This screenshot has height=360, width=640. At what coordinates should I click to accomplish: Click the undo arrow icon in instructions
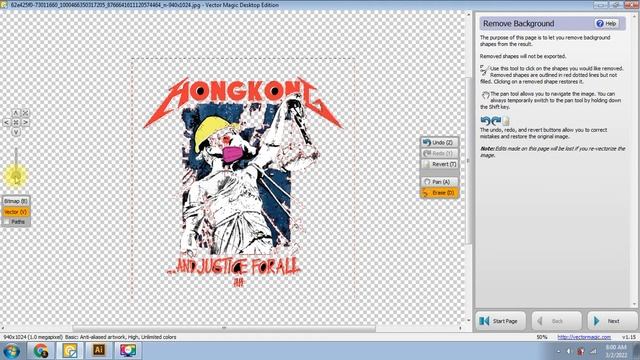click(x=485, y=121)
